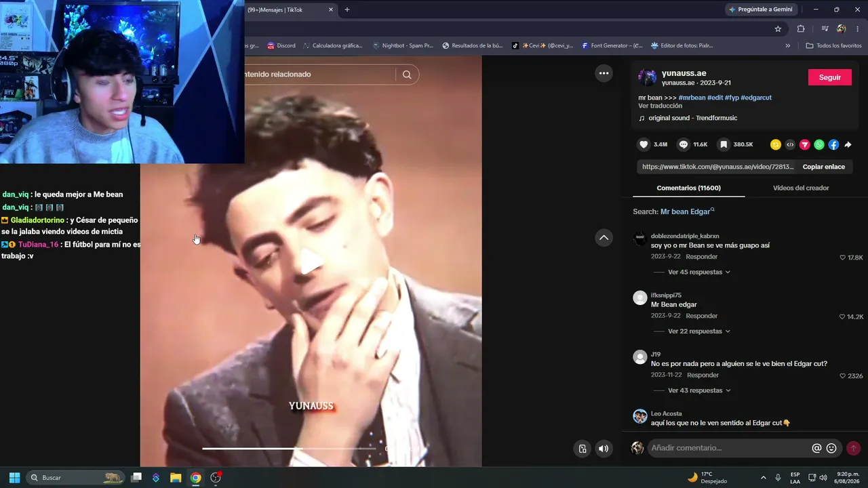Show more bookmarks with the double chevron
The image size is (868, 488).
[788, 45]
